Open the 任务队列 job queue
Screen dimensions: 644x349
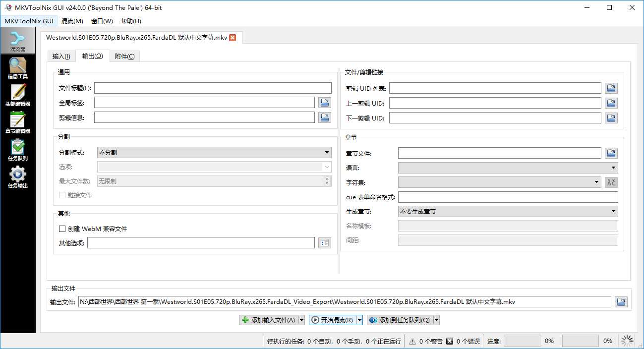[18, 150]
